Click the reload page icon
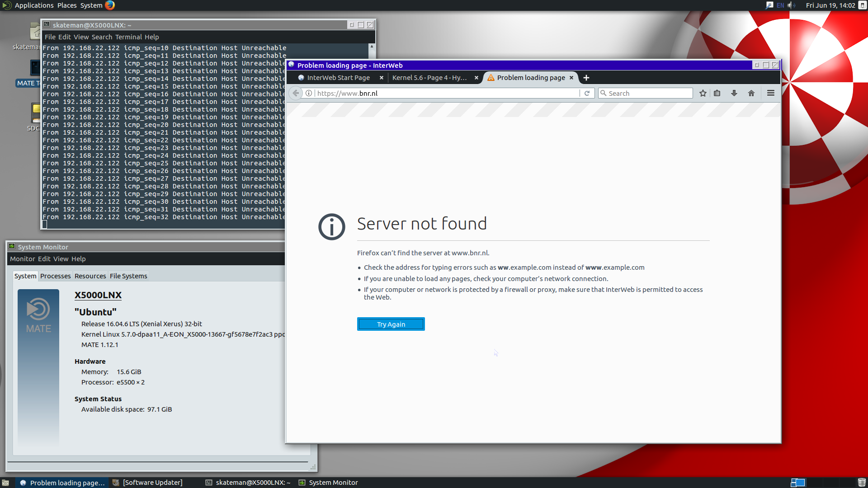Viewport: 868px width, 488px height. 587,93
